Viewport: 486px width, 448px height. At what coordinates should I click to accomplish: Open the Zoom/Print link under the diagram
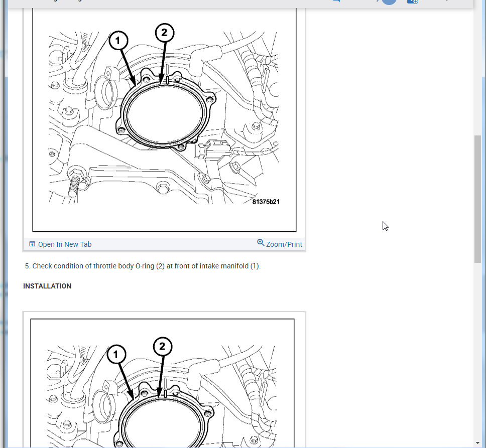284,244
